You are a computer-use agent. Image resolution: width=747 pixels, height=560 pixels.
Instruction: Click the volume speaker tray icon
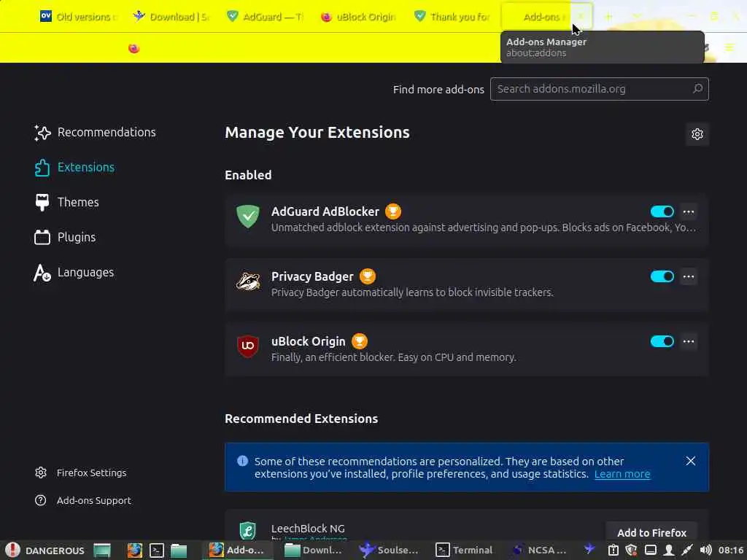click(705, 550)
